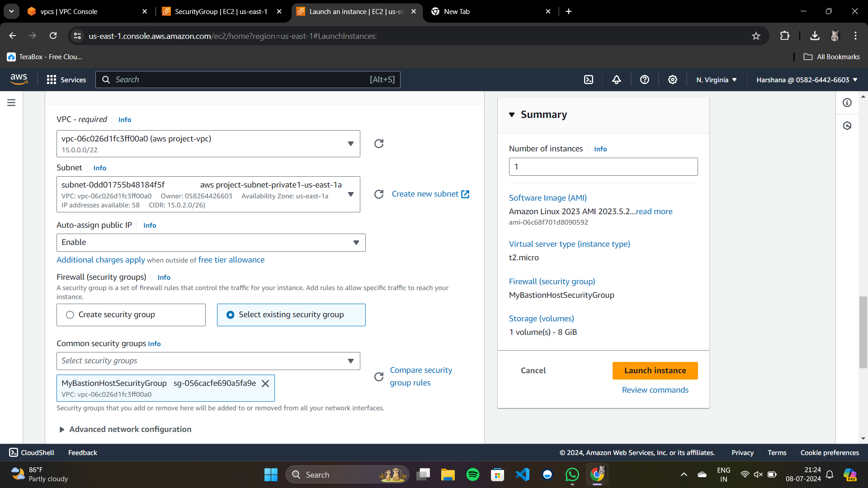Open the Select security groups dropdown
This screenshot has width=868, height=488.
coord(208,361)
